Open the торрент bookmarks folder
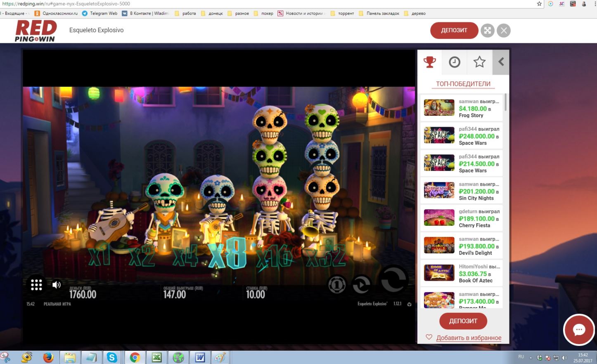 click(342, 13)
